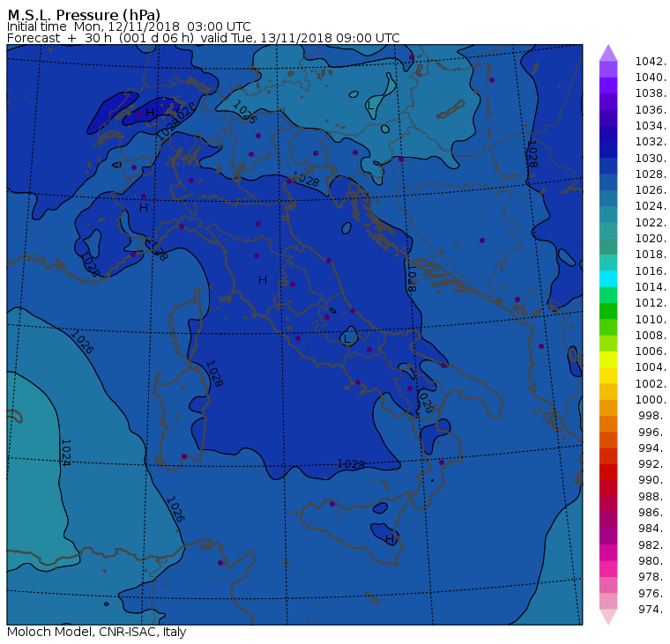Click the 1024. legend label
Viewport: 670px width, 644px height.
coord(651,206)
